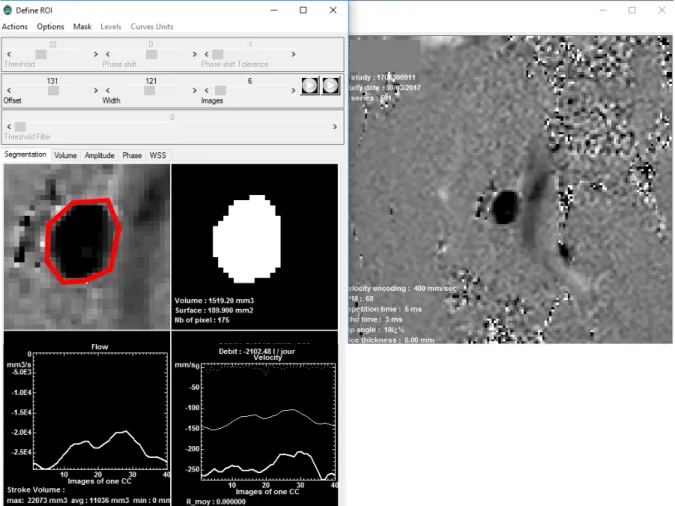
Task: Switch to the Volume tab
Action: [65, 155]
